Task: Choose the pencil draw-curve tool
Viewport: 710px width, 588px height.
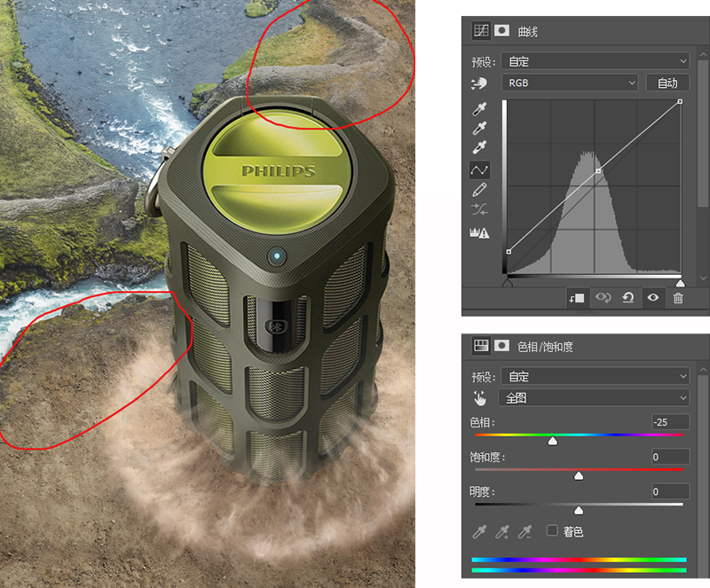Action: click(x=479, y=190)
